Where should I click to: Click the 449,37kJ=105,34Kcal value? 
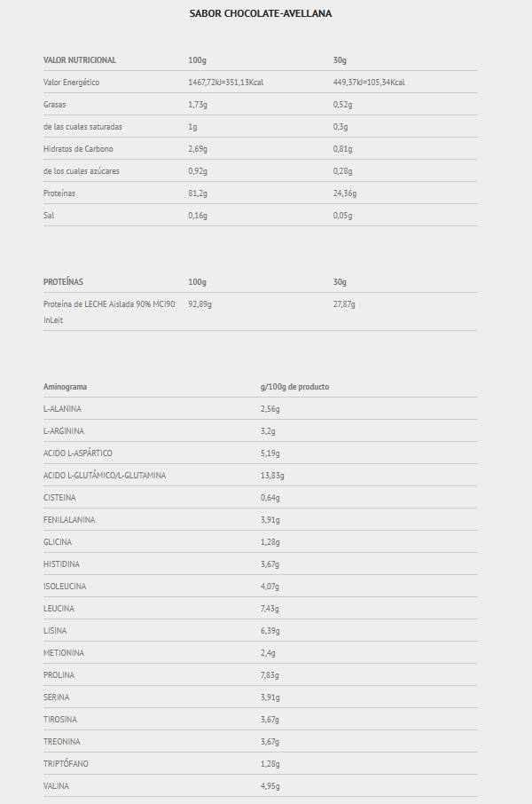[x=369, y=82]
